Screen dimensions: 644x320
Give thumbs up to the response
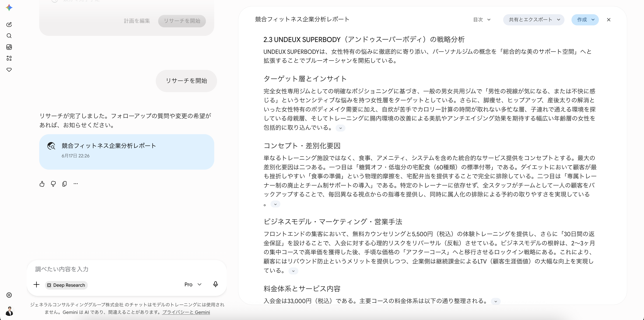pyautogui.click(x=42, y=184)
